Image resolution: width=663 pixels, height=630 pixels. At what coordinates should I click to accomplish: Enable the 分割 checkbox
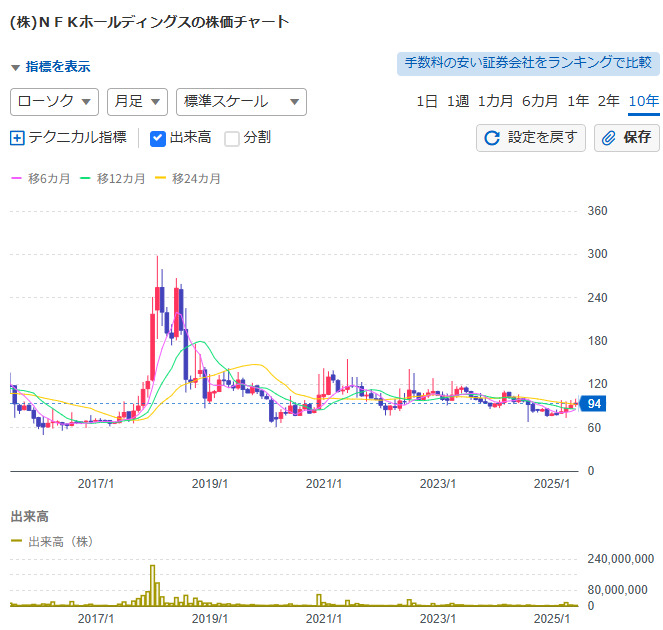232,138
